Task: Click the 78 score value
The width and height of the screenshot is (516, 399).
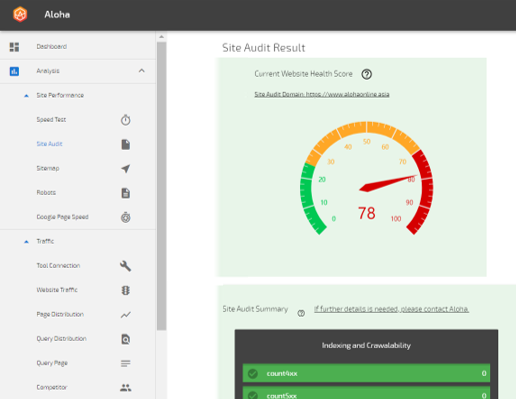Action: (367, 213)
